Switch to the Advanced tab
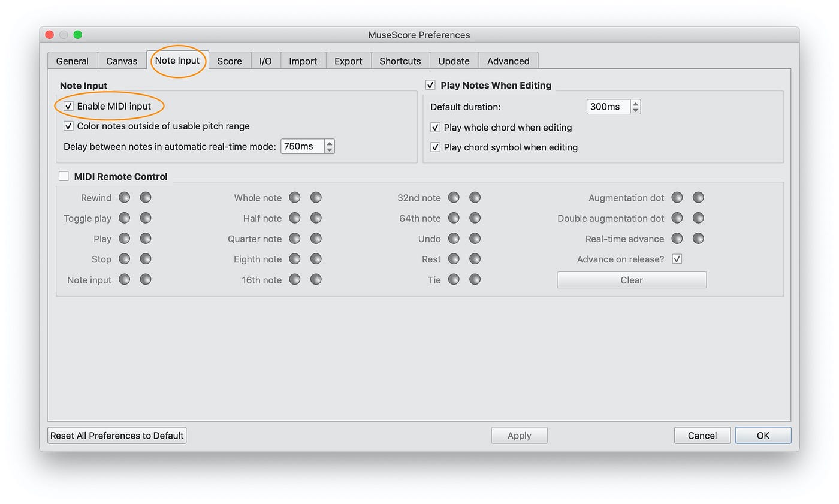This screenshot has width=839, height=504. [508, 61]
